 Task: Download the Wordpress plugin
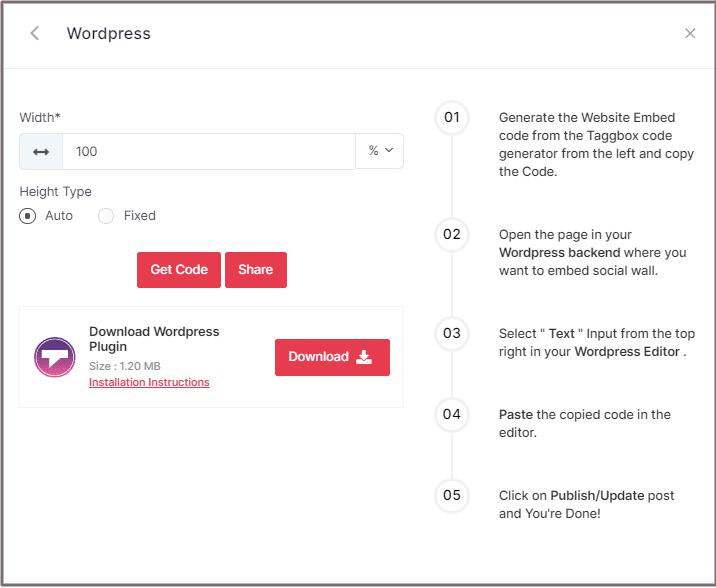pos(332,357)
